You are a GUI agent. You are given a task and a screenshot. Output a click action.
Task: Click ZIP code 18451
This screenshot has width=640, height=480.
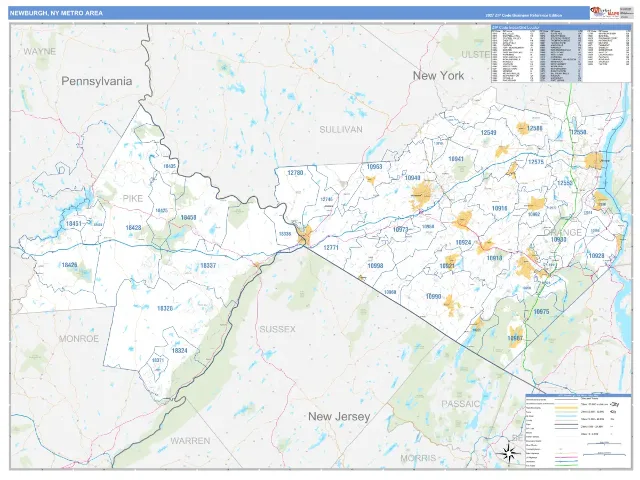pos(74,224)
